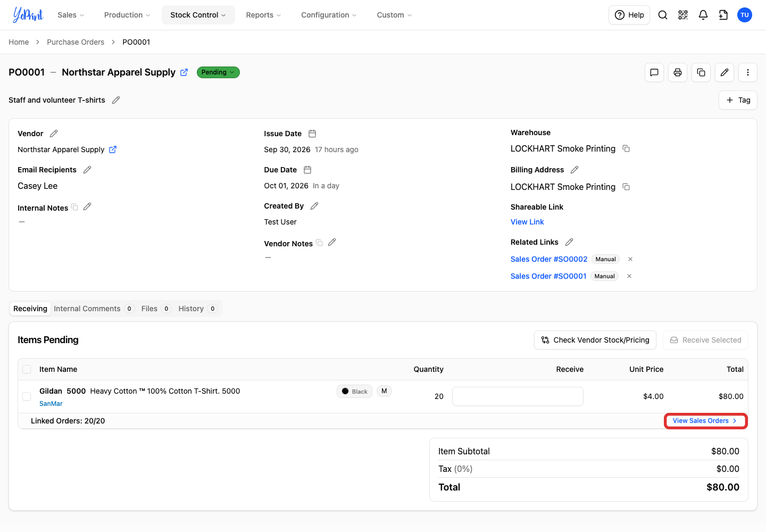766x532 pixels.
Task: Remove Sales Order #SO0002 related link
Action: (630, 259)
